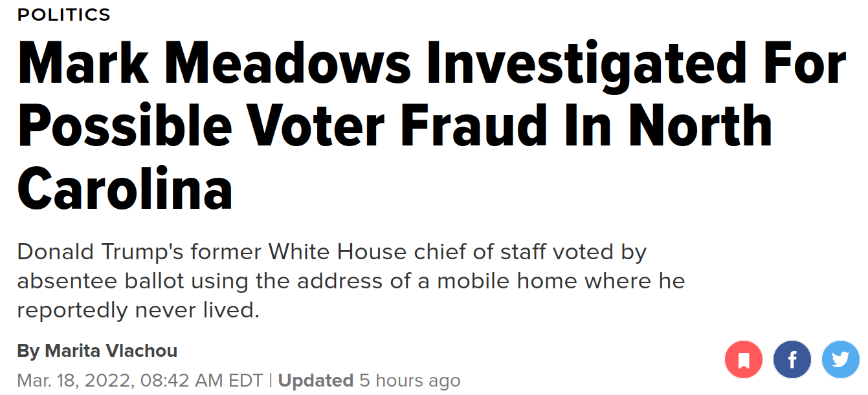This screenshot has height=395, width=868.
Task: Open the POLITICS section link
Action: tap(64, 15)
